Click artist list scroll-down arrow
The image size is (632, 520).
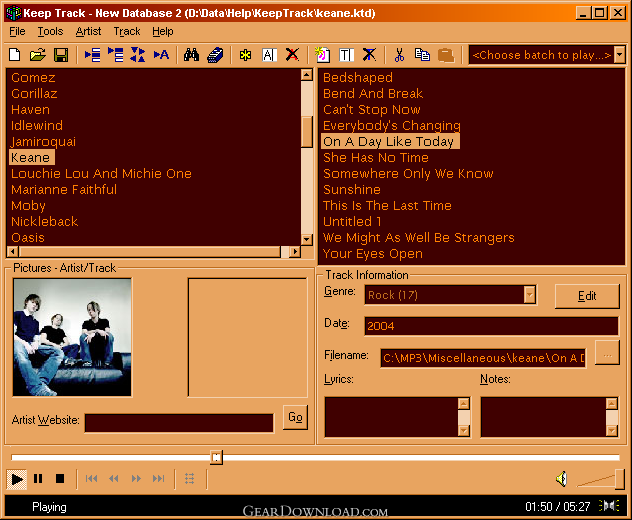(307, 239)
